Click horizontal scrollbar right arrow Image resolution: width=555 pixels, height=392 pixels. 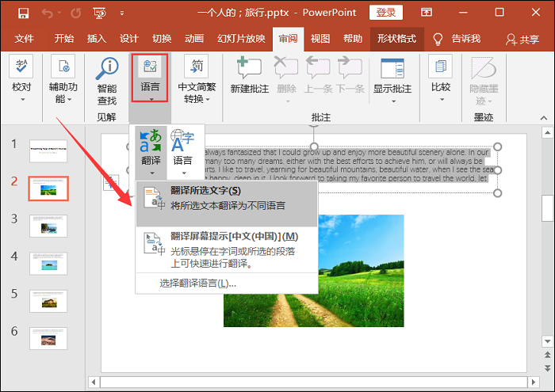pos(534,382)
